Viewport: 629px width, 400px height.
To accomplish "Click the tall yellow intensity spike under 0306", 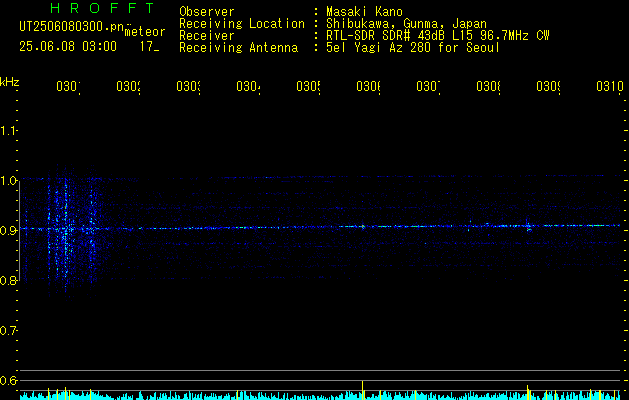I will coord(363,389).
